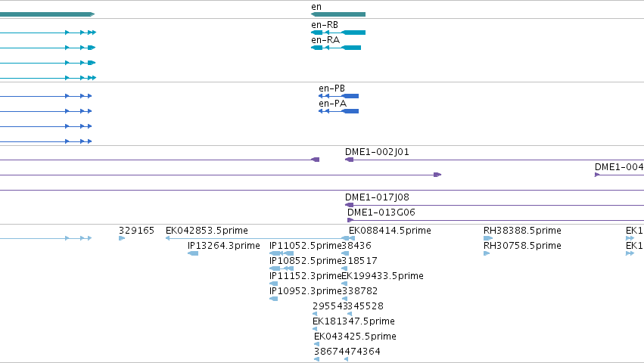This screenshot has height=363, width=644.
Task: Click the DME1-013G06 clone label
Action: [x=381, y=213]
